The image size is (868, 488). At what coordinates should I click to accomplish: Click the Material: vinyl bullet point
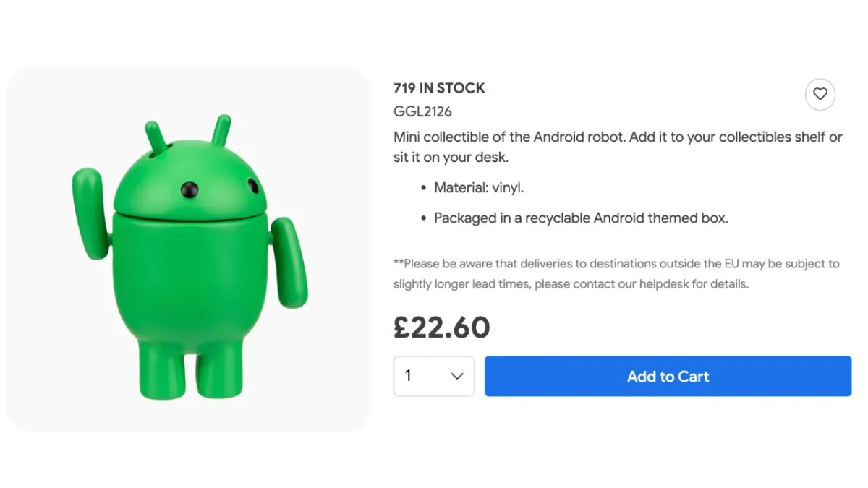[x=478, y=188]
